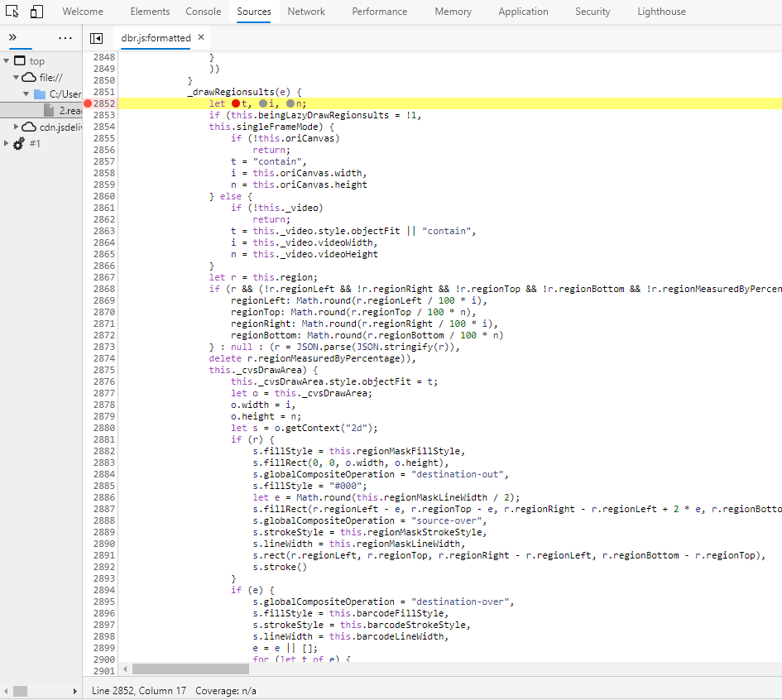This screenshot has width=782, height=700.
Task: Disable the inline breakpoint before t
Action: [x=236, y=103]
